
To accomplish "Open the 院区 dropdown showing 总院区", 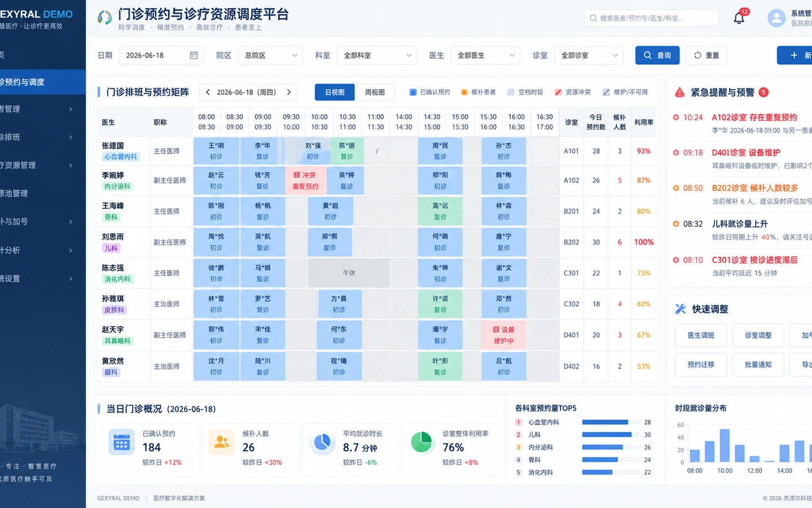I will 271,55.
